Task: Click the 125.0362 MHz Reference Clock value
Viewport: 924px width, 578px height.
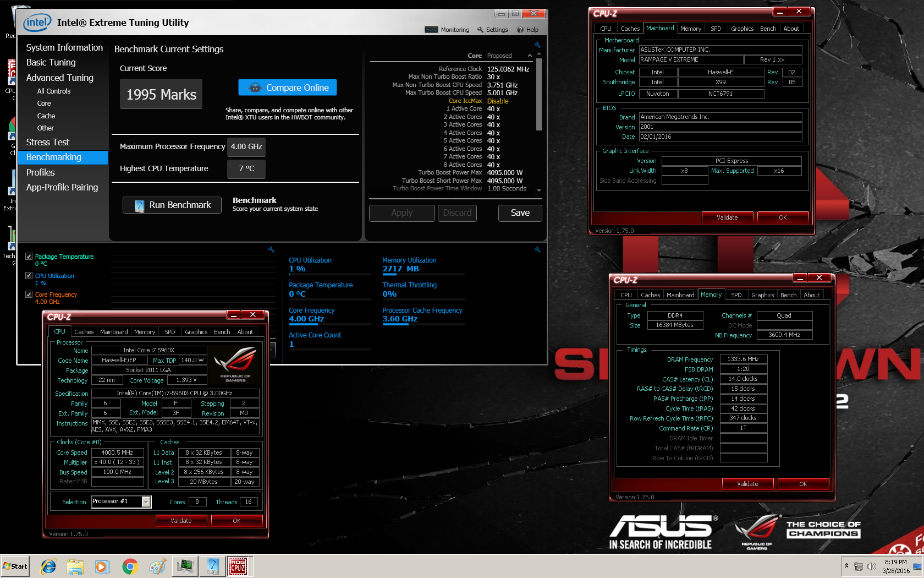Action: coord(508,69)
